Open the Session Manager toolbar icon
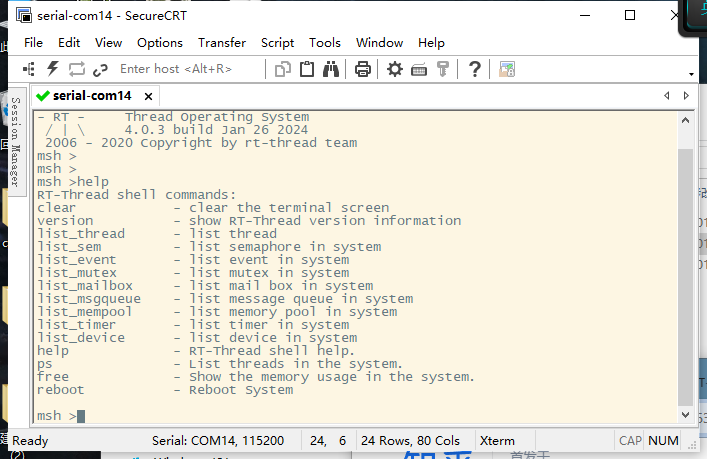707x459 pixels. (x=29, y=69)
